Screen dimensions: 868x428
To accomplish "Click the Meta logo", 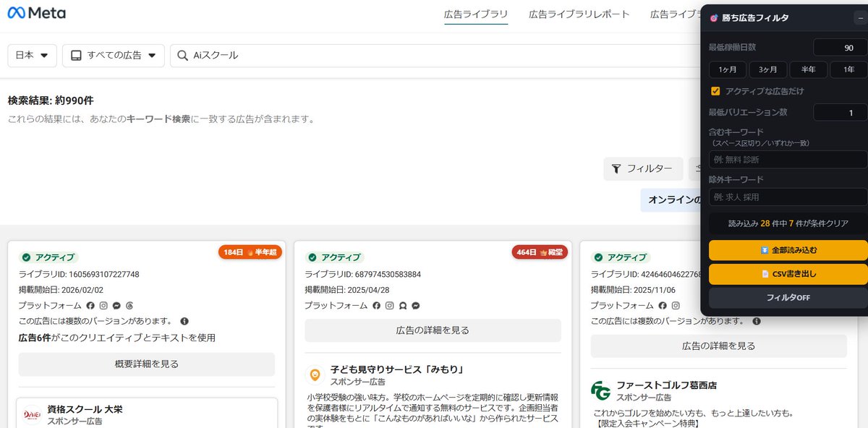I will pyautogui.click(x=36, y=13).
